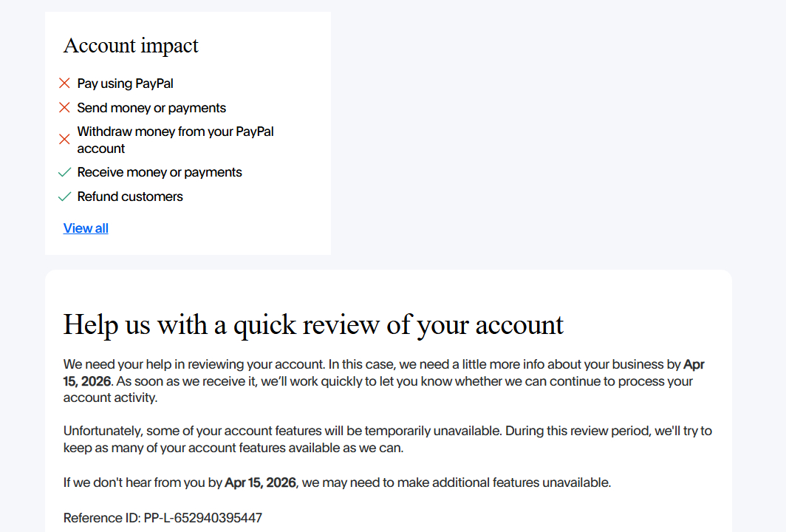Click the green checkmark beside Refund customers
The height and width of the screenshot is (532, 786).
coord(64,197)
